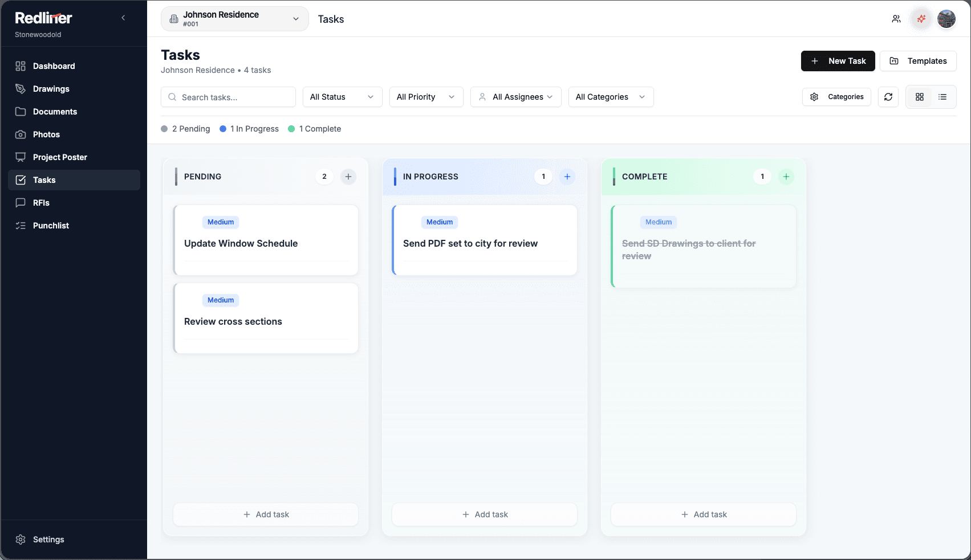Click Complete column count badge
Image resolution: width=971 pixels, height=560 pixels.
click(762, 177)
